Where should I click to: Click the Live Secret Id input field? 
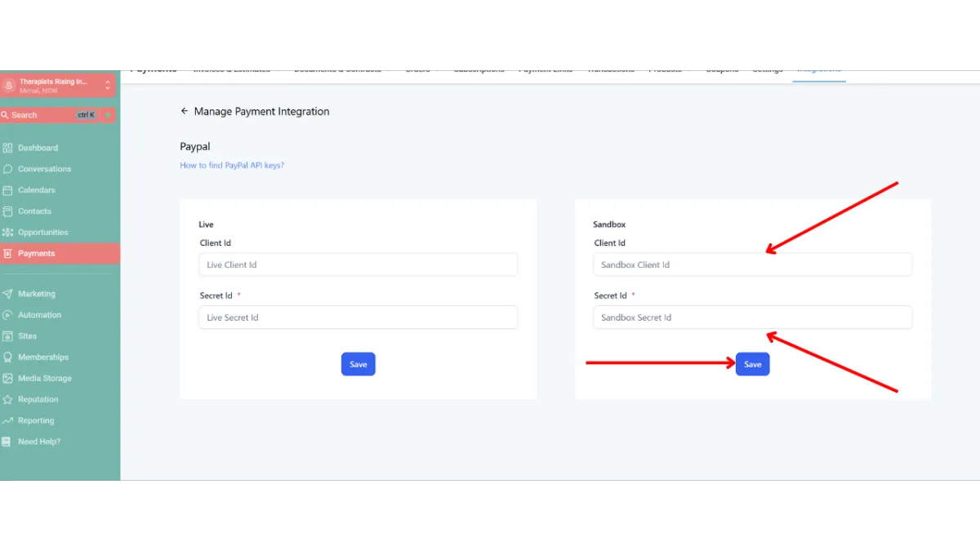tap(358, 318)
